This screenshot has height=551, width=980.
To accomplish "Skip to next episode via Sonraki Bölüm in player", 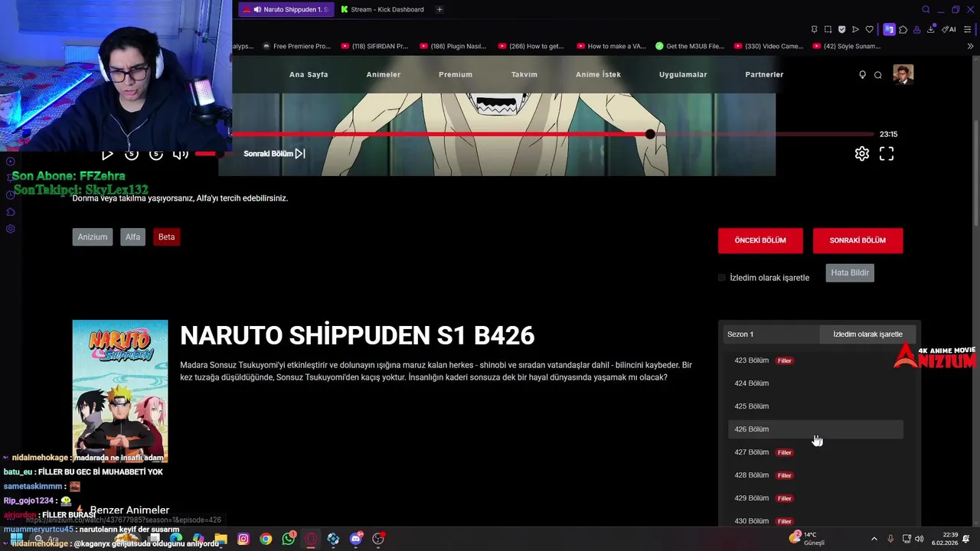I will click(274, 154).
